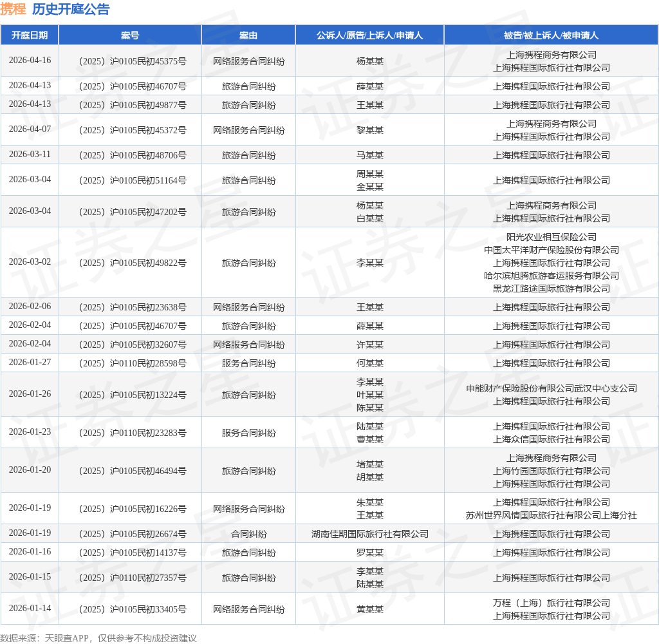Click plaintiff 湖南佳期国际旅行社有限公司
The width and height of the screenshot is (659, 644).
point(369,534)
